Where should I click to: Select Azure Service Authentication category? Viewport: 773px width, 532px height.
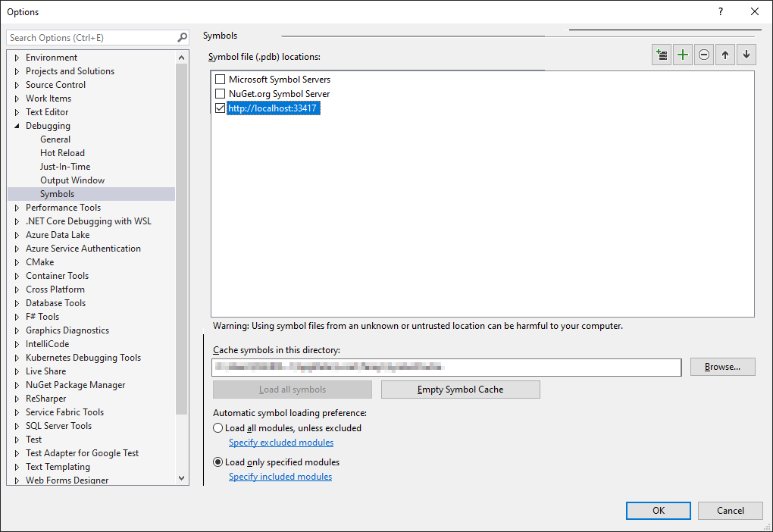(83, 249)
